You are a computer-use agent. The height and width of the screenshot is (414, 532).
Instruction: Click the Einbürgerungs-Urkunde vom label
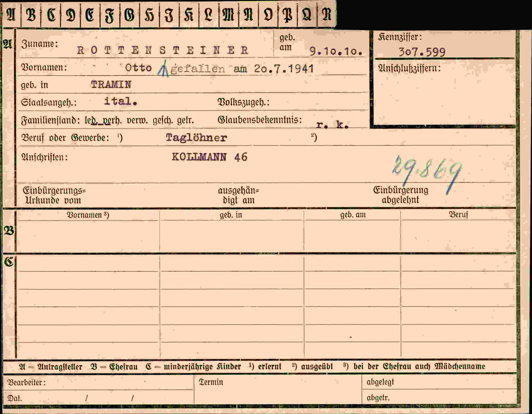(54, 195)
